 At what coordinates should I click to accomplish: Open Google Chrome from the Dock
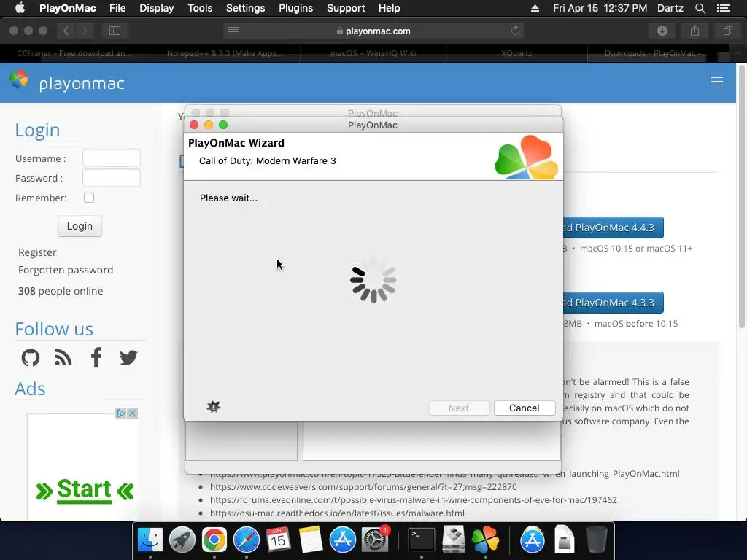click(214, 540)
